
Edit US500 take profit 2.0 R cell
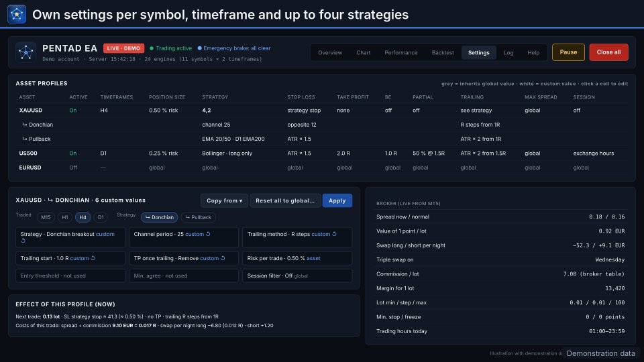point(343,153)
